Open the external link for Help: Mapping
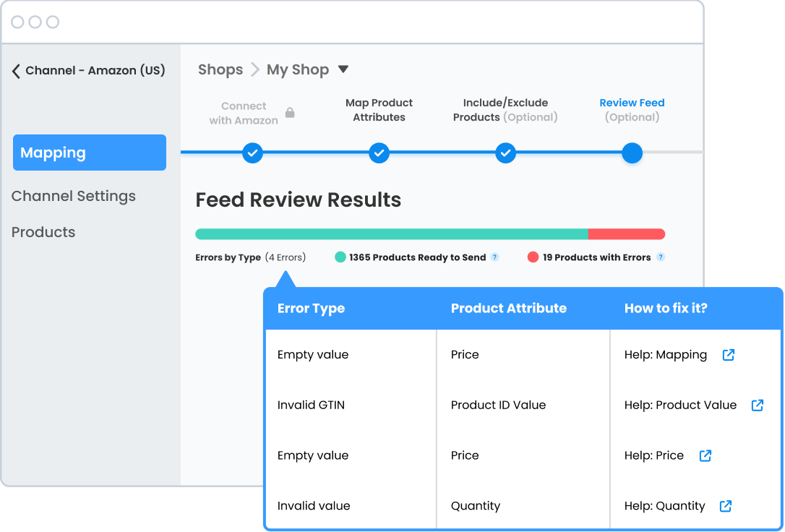This screenshot has width=785, height=532. [729, 355]
